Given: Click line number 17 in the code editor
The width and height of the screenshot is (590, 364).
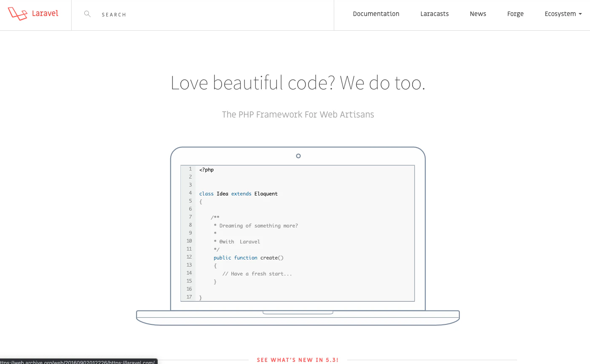Looking at the screenshot, I should (x=189, y=297).
